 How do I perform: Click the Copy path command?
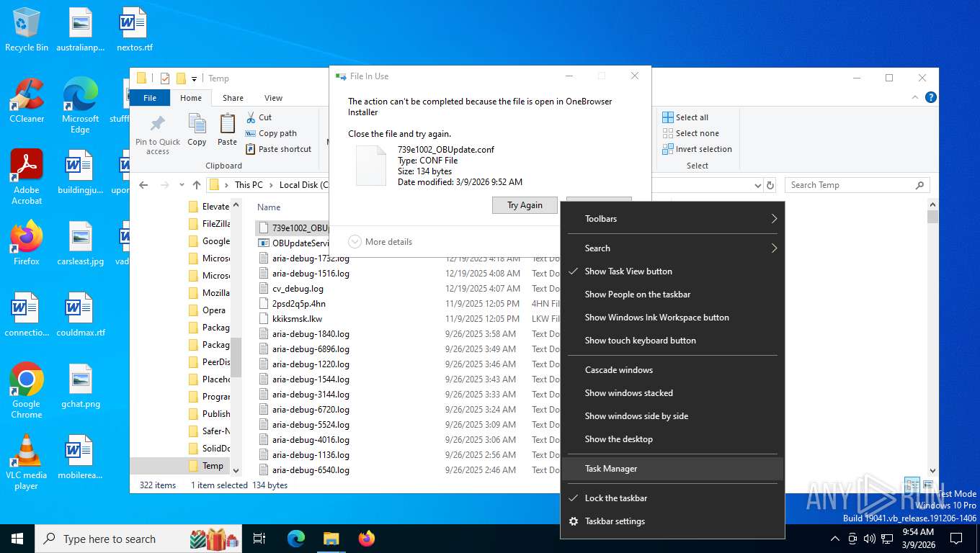tap(271, 133)
